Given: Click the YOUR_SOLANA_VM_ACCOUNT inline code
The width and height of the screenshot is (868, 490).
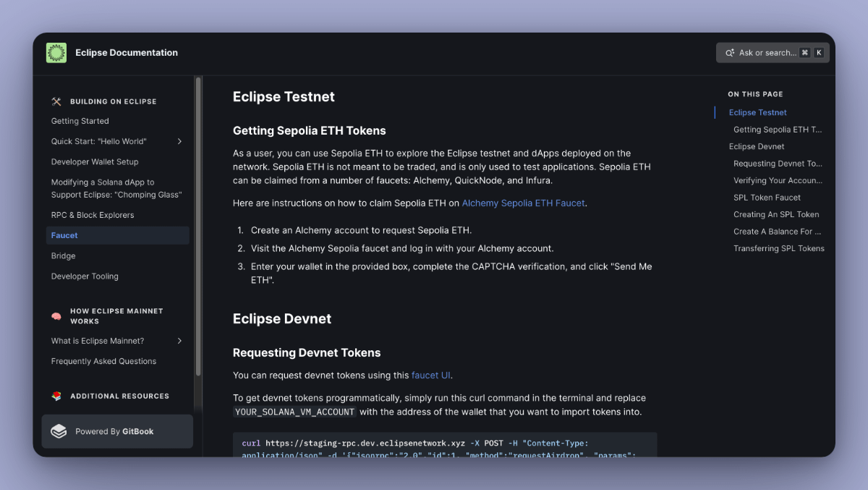Looking at the screenshot, I should point(295,412).
